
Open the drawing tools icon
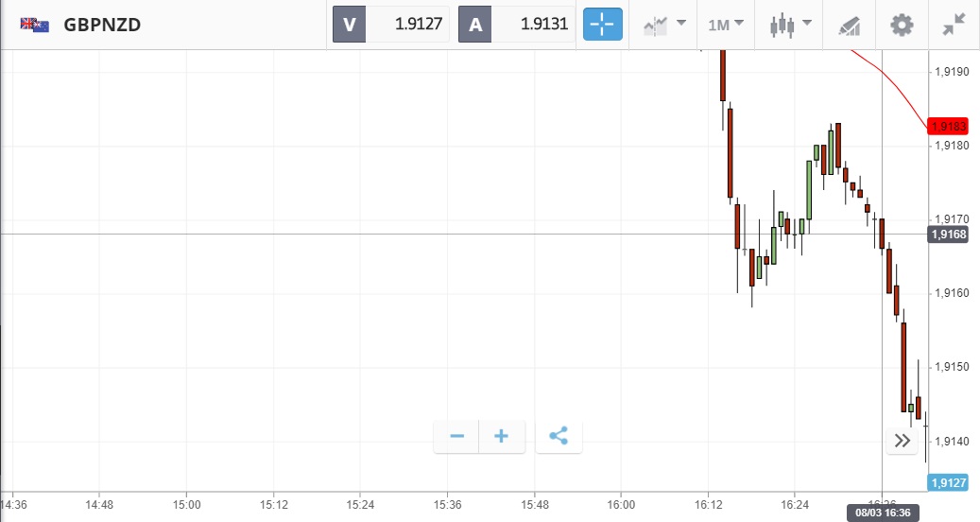(x=849, y=26)
